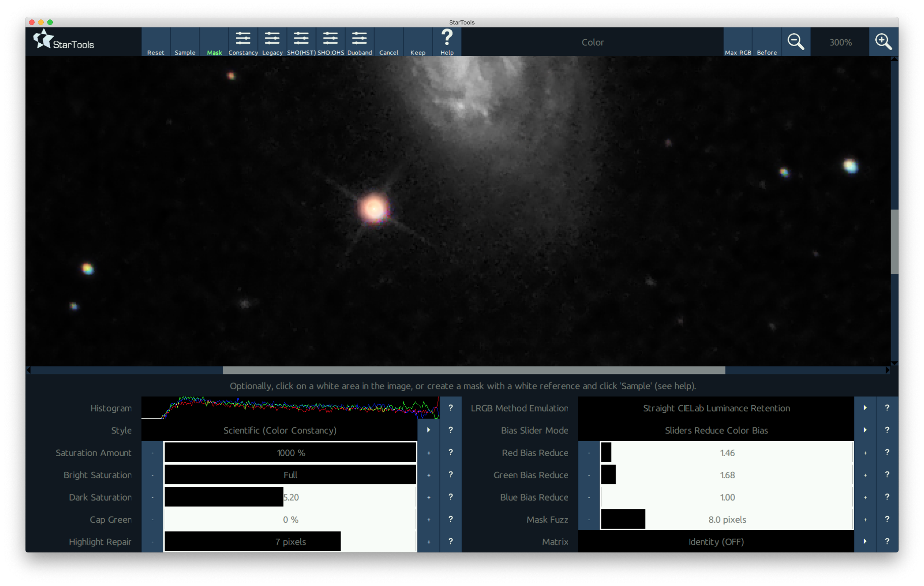Open help for Green Bias Reduce
This screenshot has width=924, height=586.
887,475
